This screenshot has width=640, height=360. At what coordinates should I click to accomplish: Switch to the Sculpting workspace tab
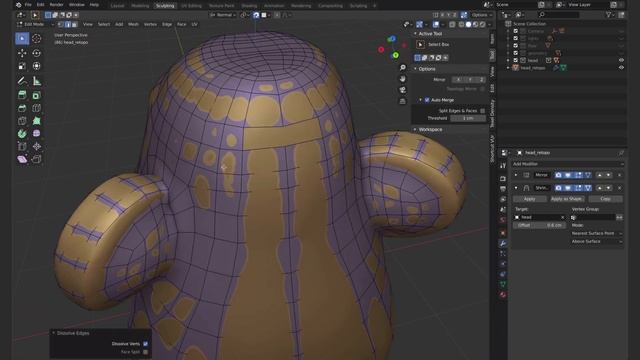point(165,6)
